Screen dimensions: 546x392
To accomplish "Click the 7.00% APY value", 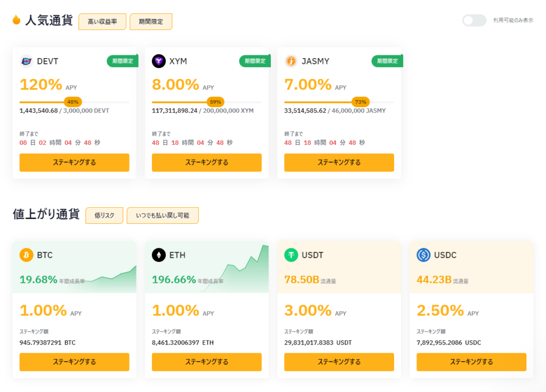I will [x=308, y=85].
